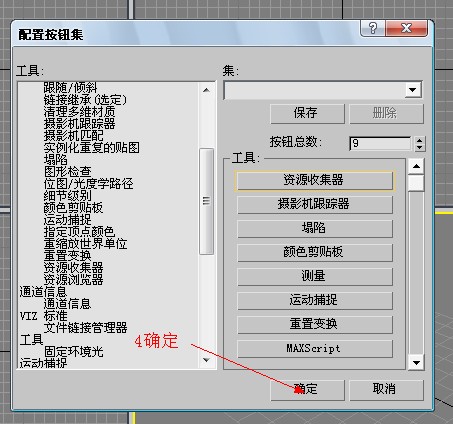
Task: Click the 工具 category heading in list
Action: (31, 340)
